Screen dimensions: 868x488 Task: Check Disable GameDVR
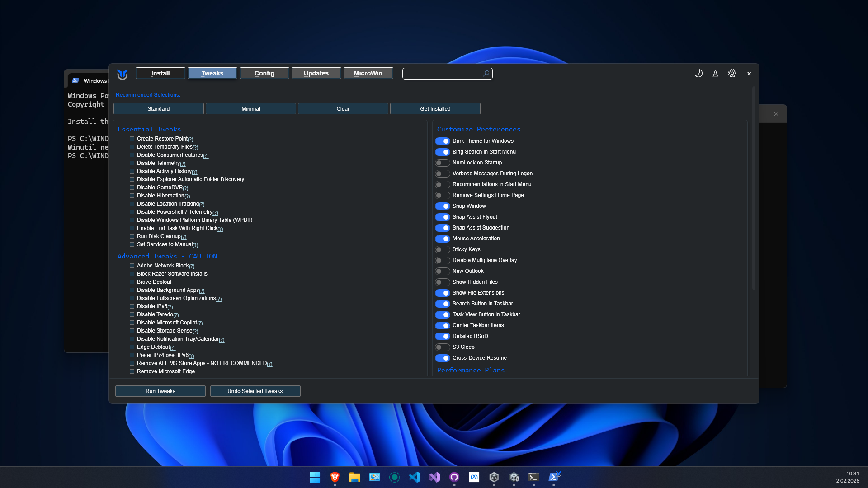[x=132, y=188]
